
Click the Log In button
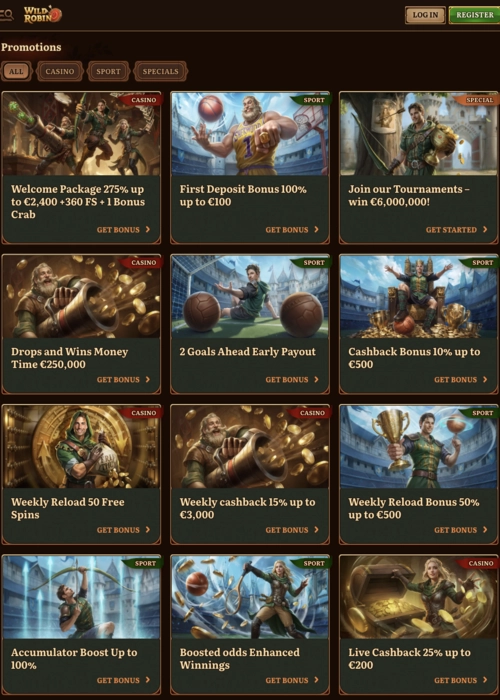point(425,15)
